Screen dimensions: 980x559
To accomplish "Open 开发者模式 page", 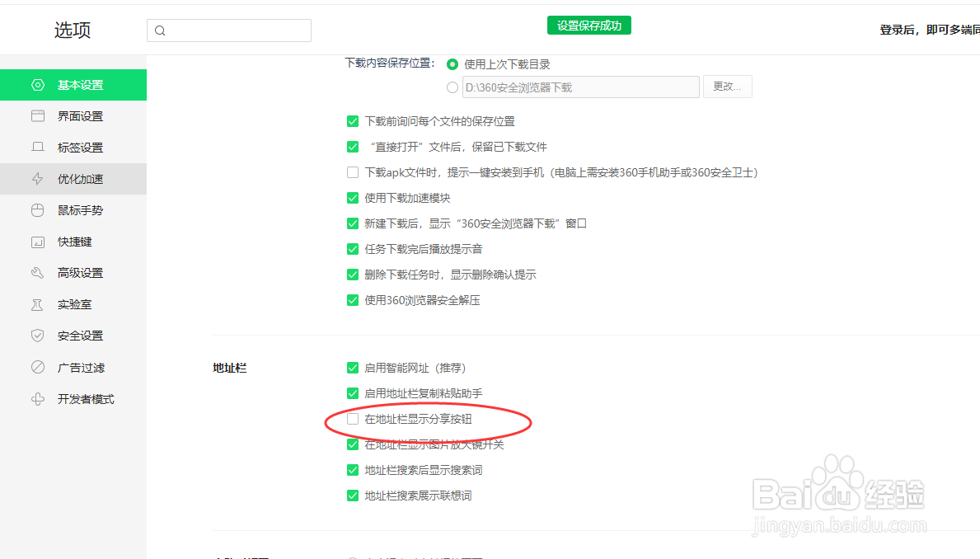I will [73, 399].
